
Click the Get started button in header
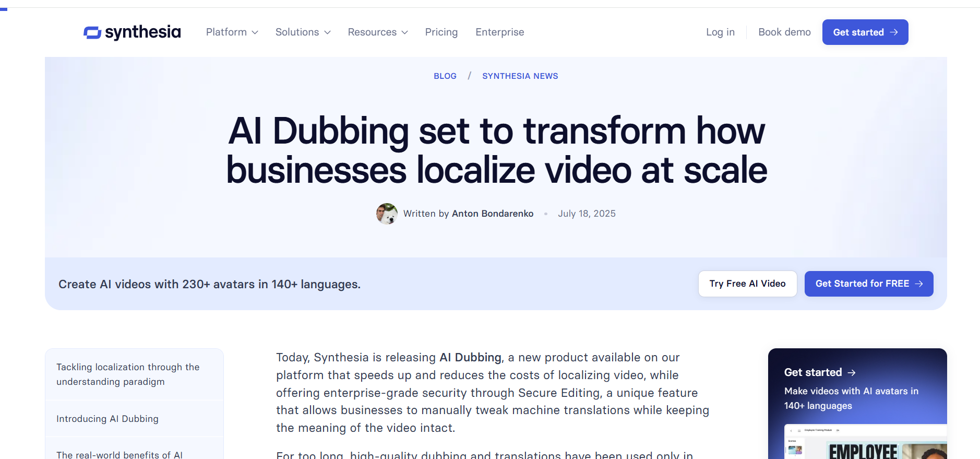click(x=865, y=32)
